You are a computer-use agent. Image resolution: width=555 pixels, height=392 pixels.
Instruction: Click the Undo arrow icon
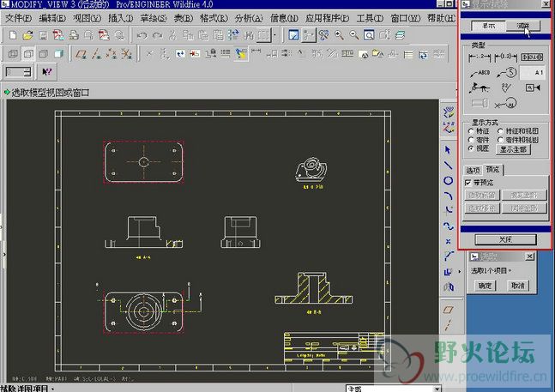click(142, 35)
